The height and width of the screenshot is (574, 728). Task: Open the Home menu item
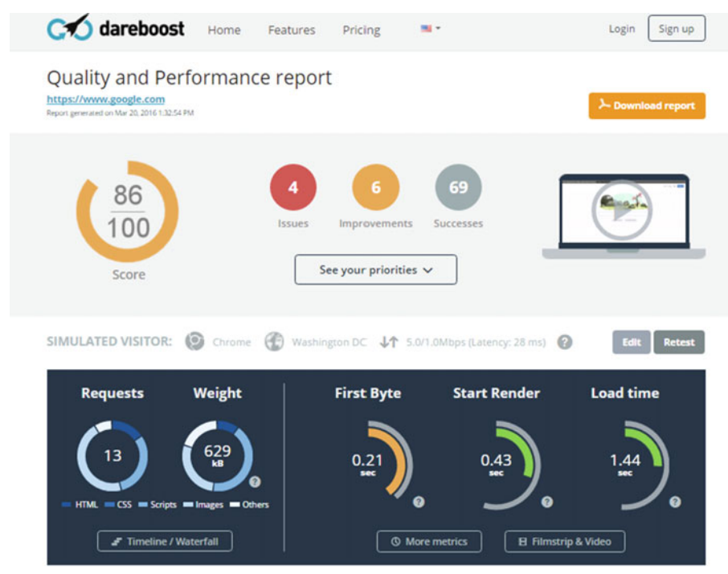coord(224,31)
